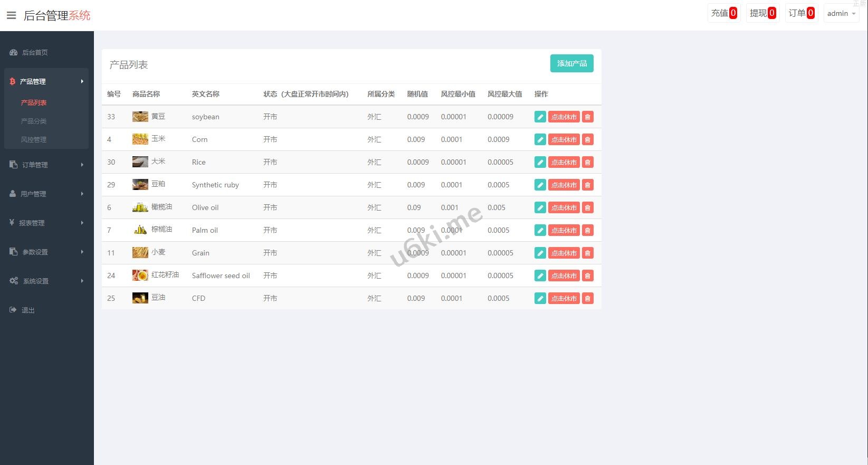Toggle the hamburger sidebar menu icon
Screen dimensions: 868x465
coord(11,15)
